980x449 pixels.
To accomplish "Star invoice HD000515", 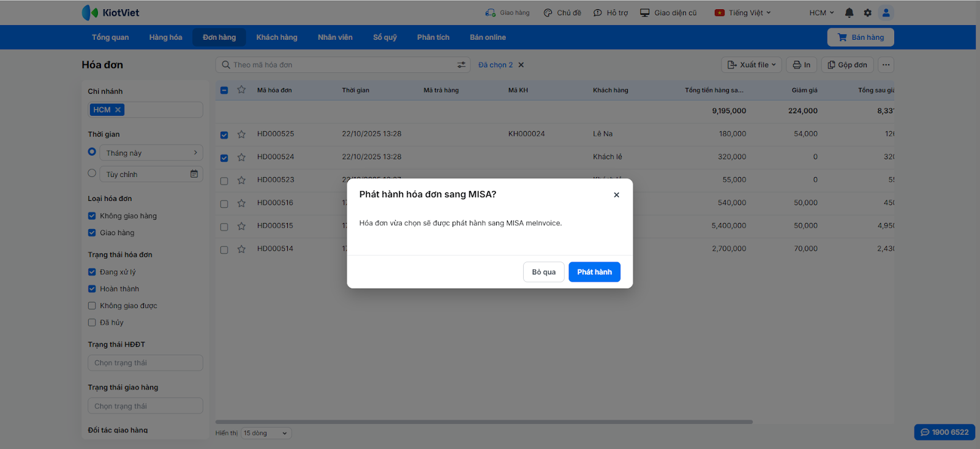I will coord(241,226).
